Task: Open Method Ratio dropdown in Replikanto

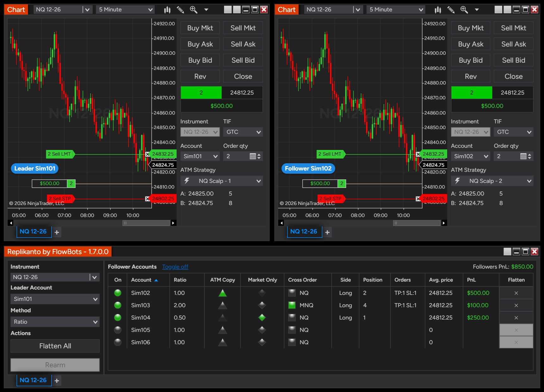Action: (55, 322)
